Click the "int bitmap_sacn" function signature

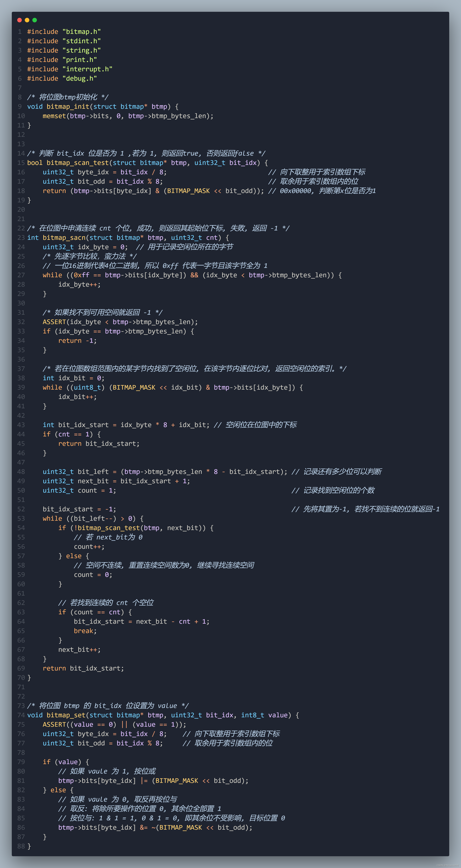coord(128,238)
